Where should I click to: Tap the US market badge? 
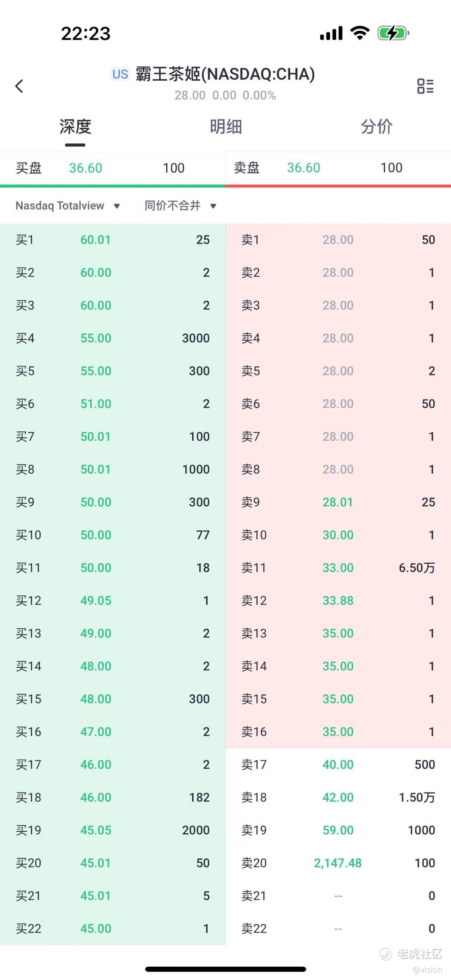coord(120,74)
